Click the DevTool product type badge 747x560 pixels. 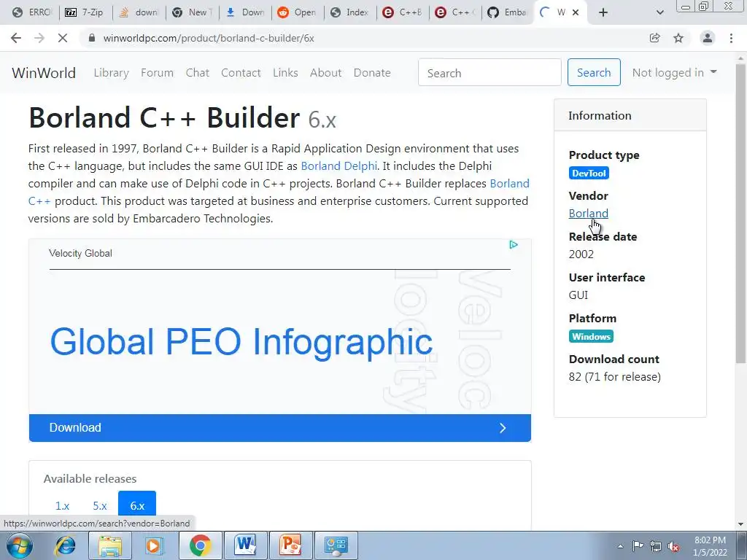pyautogui.click(x=589, y=173)
